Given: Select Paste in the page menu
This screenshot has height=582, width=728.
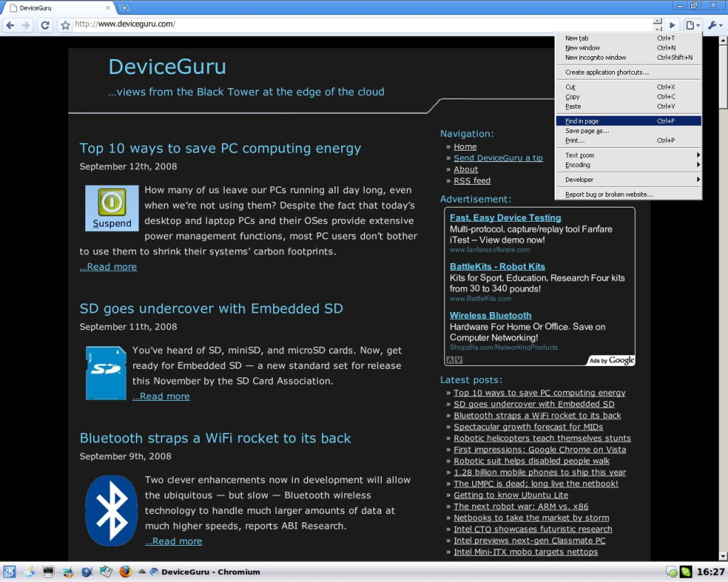Looking at the screenshot, I should point(628,107).
